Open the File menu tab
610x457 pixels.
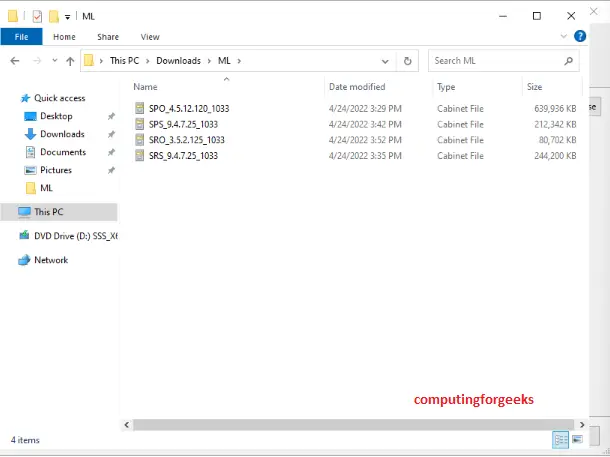pyautogui.click(x=21, y=37)
